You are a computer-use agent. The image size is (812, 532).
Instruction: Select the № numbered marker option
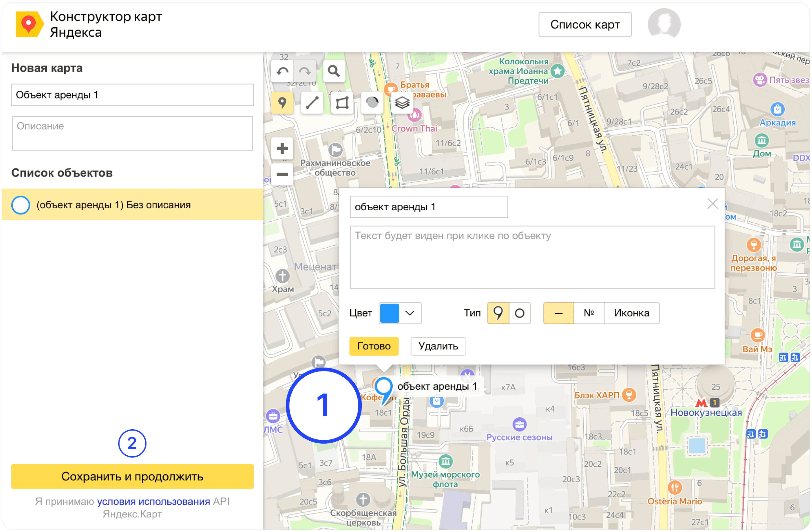[589, 313]
